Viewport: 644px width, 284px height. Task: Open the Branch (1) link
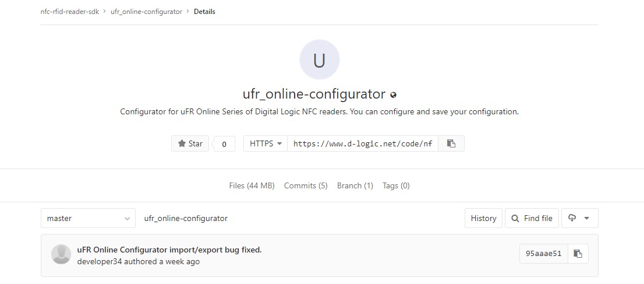355,185
